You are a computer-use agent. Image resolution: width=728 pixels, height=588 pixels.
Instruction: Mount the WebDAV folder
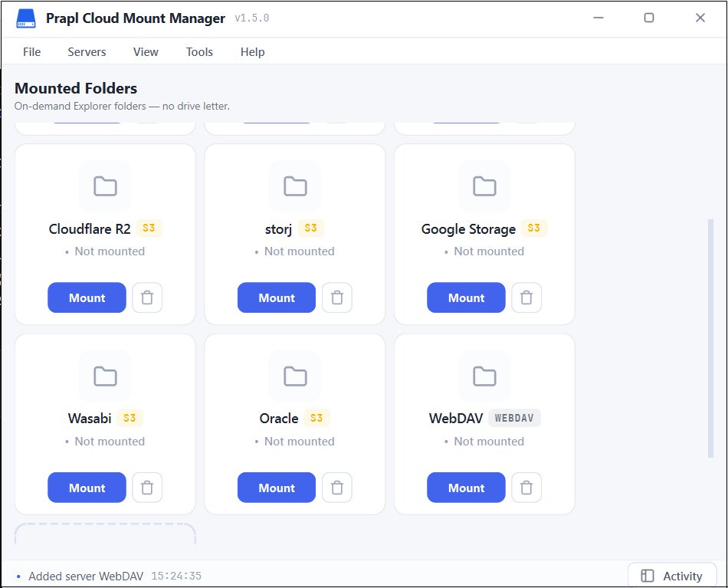tap(466, 488)
